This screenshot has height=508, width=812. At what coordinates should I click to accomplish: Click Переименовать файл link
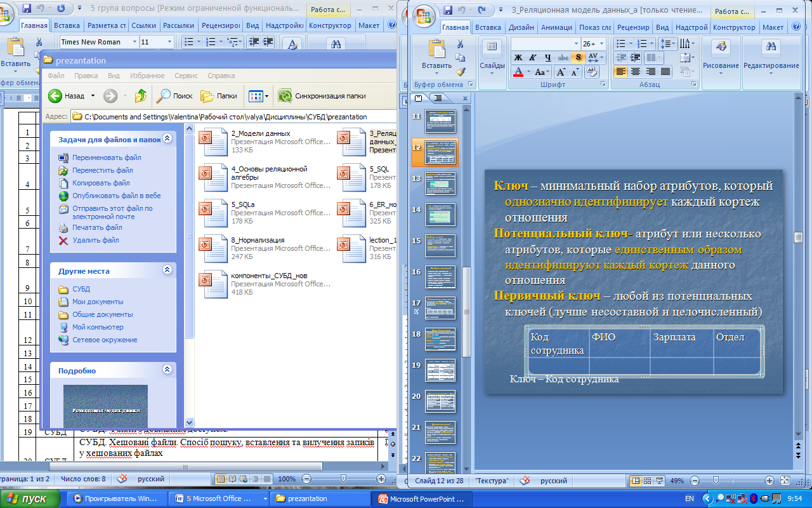pyautogui.click(x=107, y=157)
